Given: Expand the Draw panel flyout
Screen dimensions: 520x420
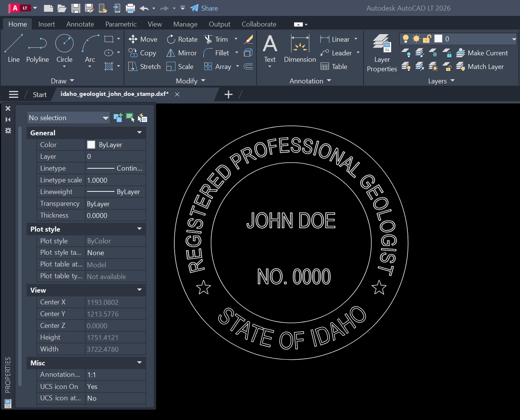Looking at the screenshot, I should point(63,81).
